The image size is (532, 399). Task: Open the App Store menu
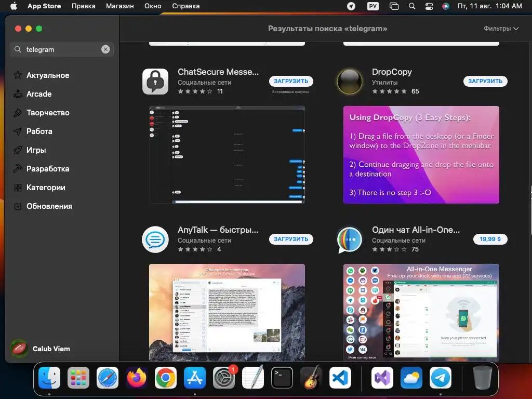pos(44,6)
